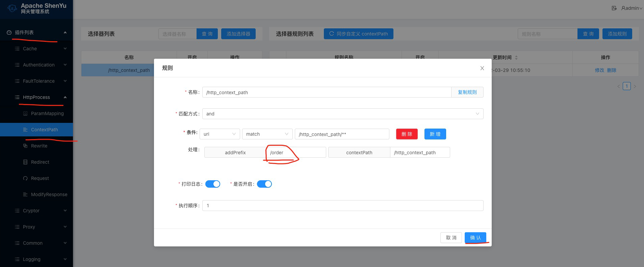This screenshot has width=644, height=267.
Task: Click the addPrefix value field with /order
Action: tap(296, 153)
